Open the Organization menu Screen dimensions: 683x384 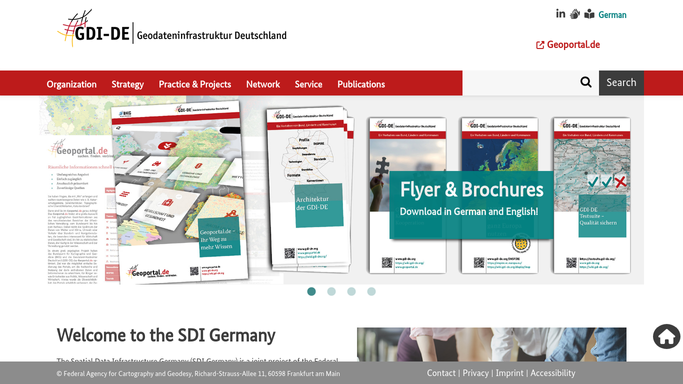71,84
